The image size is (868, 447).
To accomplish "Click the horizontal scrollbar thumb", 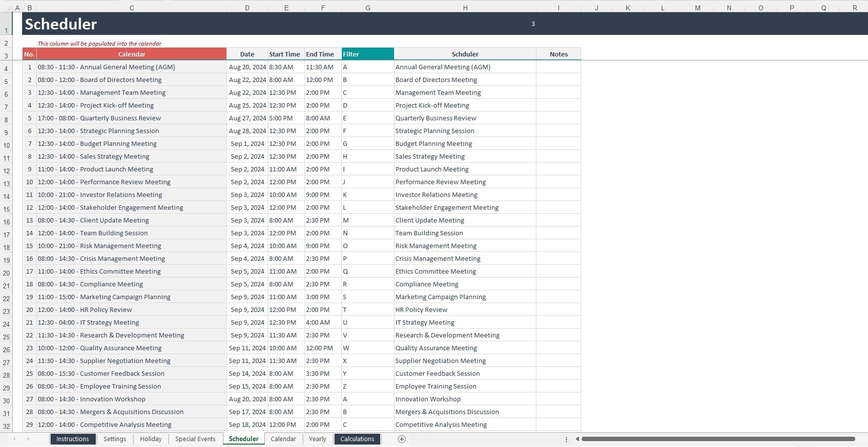I will (x=717, y=439).
